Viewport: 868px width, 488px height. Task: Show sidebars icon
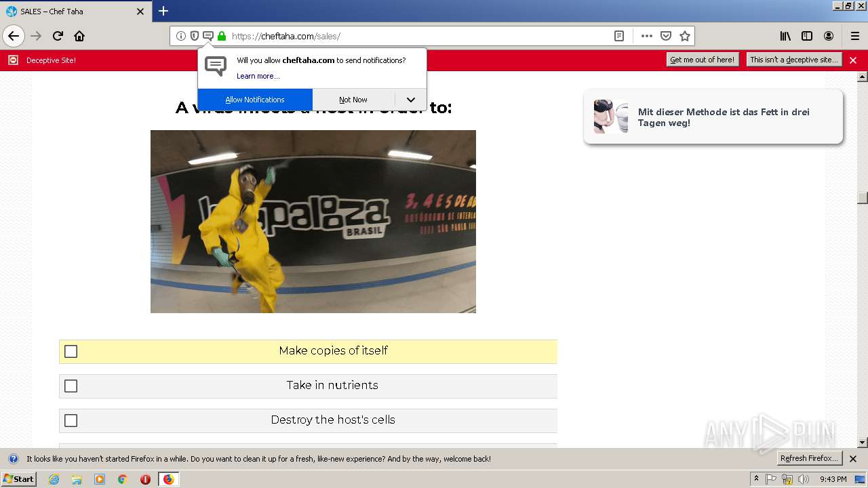pyautogui.click(x=807, y=36)
